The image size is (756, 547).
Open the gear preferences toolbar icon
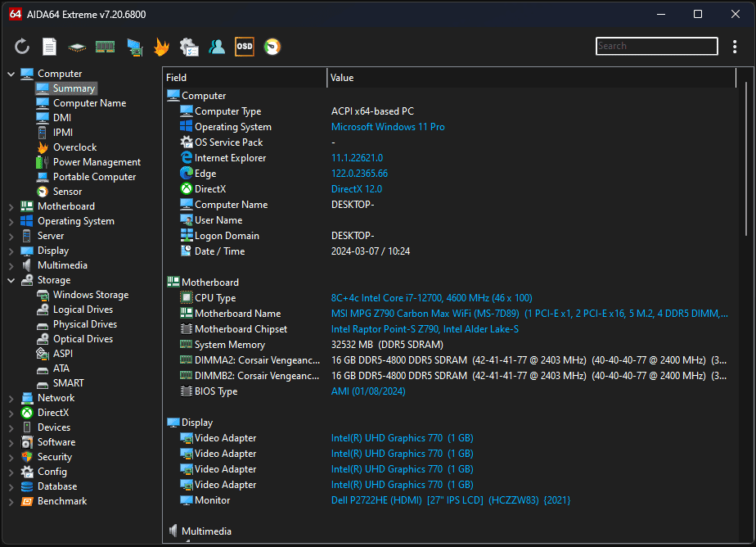pos(189,47)
